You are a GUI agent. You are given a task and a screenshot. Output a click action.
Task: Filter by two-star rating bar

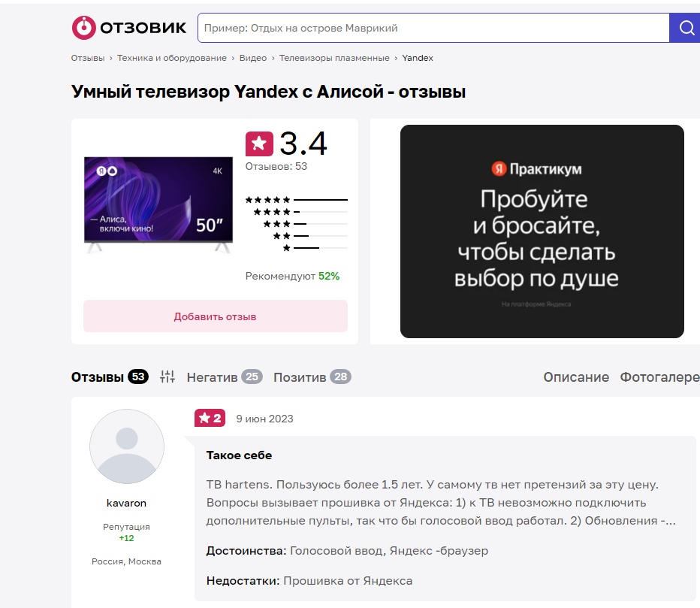click(310, 236)
